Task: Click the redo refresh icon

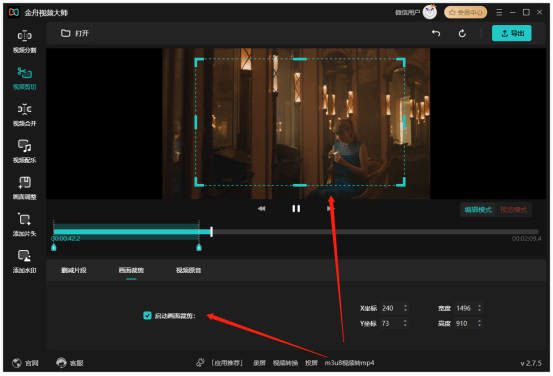Action: (462, 33)
